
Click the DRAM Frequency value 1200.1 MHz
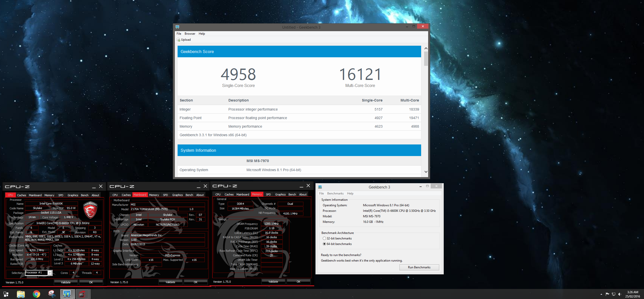point(271,224)
